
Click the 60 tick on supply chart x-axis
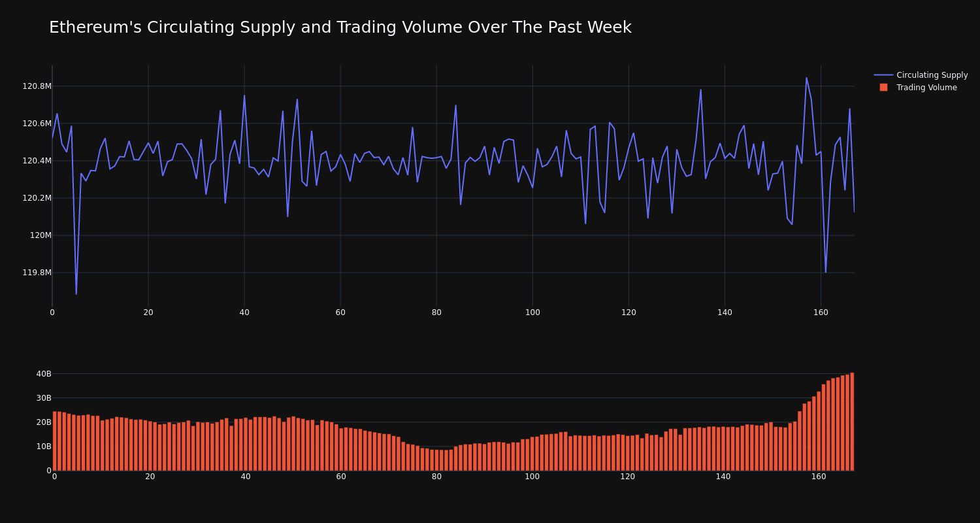pos(340,312)
